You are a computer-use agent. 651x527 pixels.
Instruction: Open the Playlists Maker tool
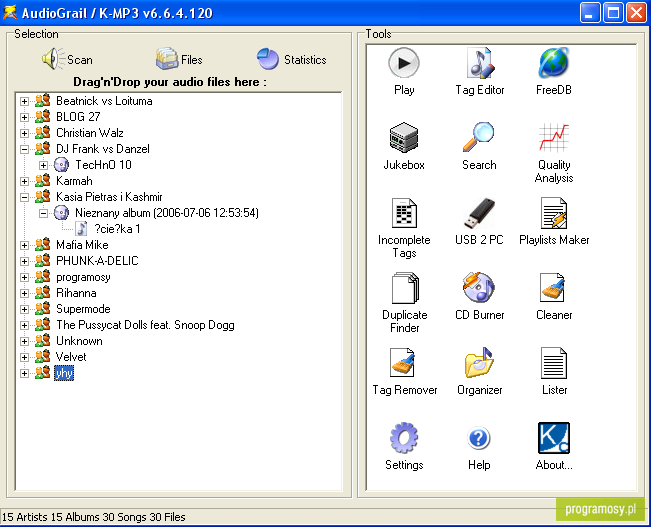click(x=554, y=221)
